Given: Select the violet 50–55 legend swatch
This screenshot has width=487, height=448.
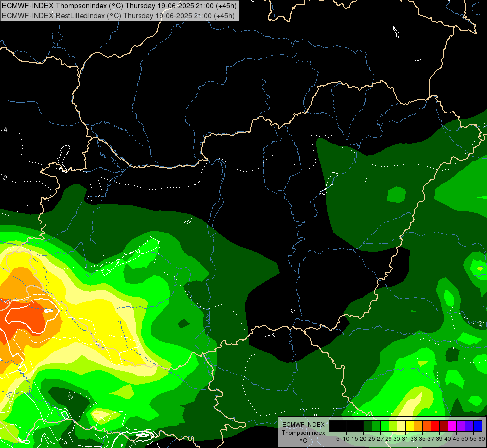Looking at the screenshot, I should point(469,426).
